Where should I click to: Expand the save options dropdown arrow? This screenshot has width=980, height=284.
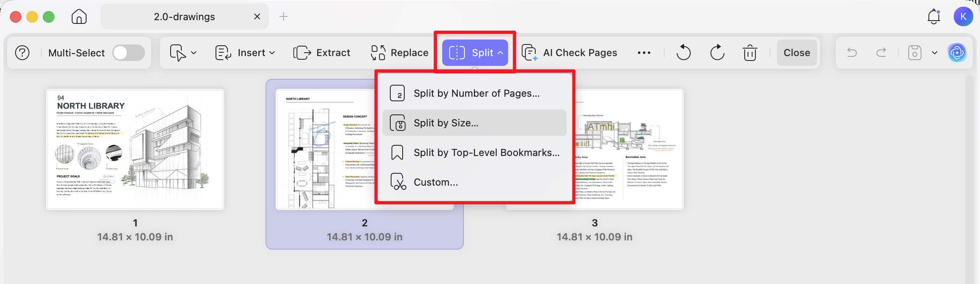pos(935,53)
